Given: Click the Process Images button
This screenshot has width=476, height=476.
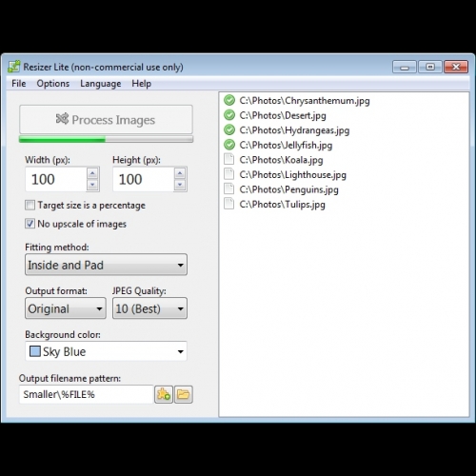Looking at the screenshot, I should (106, 120).
